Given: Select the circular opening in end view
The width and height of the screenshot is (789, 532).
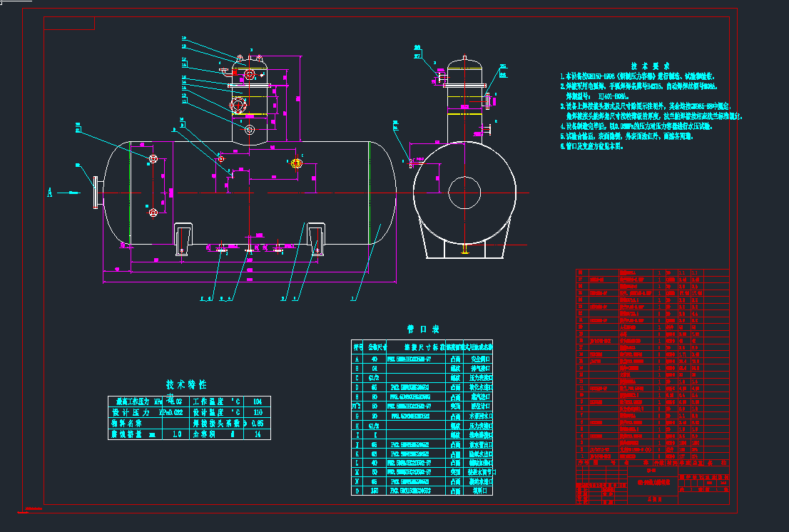Looking at the screenshot, I should (x=466, y=193).
